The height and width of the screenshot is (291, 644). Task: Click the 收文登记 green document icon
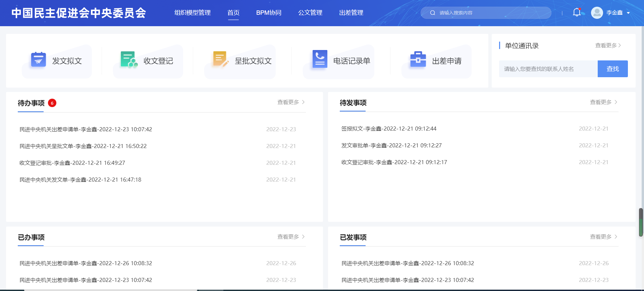129,60
